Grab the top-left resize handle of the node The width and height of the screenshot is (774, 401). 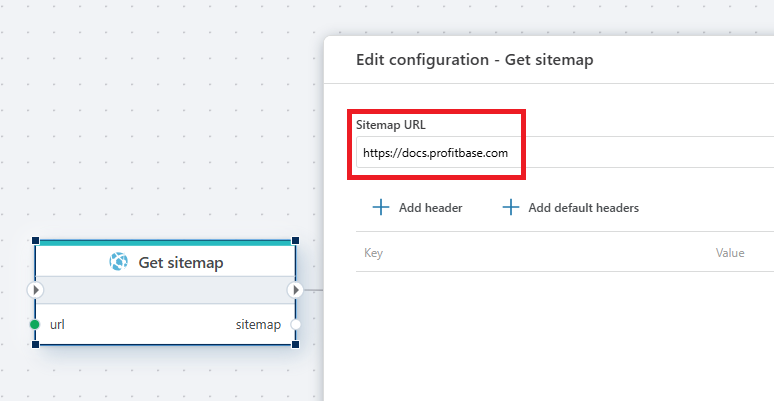(36, 241)
